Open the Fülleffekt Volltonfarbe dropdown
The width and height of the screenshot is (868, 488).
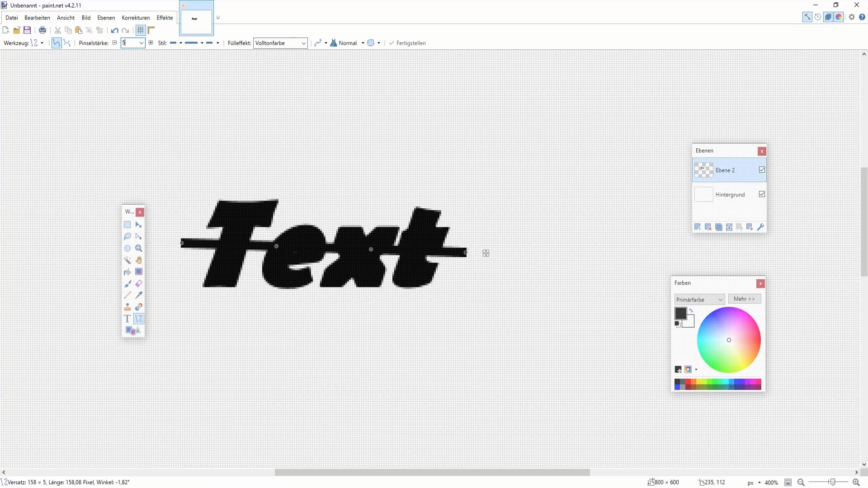click(280, 43)
